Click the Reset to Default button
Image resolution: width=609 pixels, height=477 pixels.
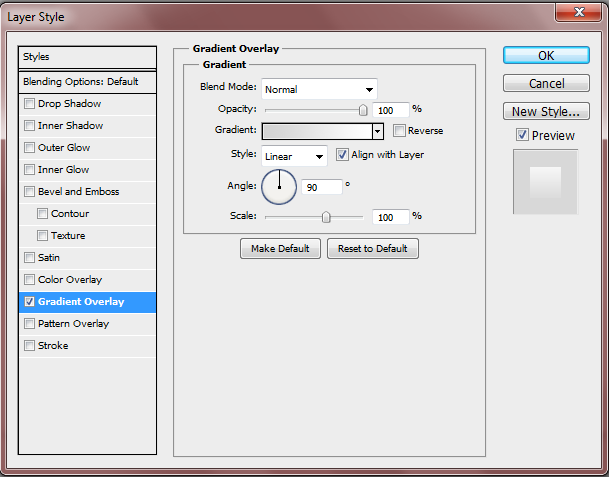373,248
